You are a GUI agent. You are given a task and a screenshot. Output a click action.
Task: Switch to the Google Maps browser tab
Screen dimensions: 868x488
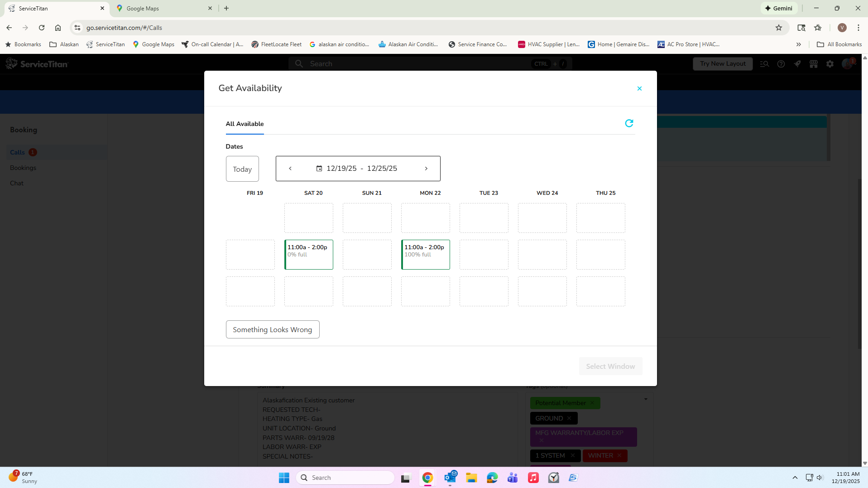click(164, 8)
